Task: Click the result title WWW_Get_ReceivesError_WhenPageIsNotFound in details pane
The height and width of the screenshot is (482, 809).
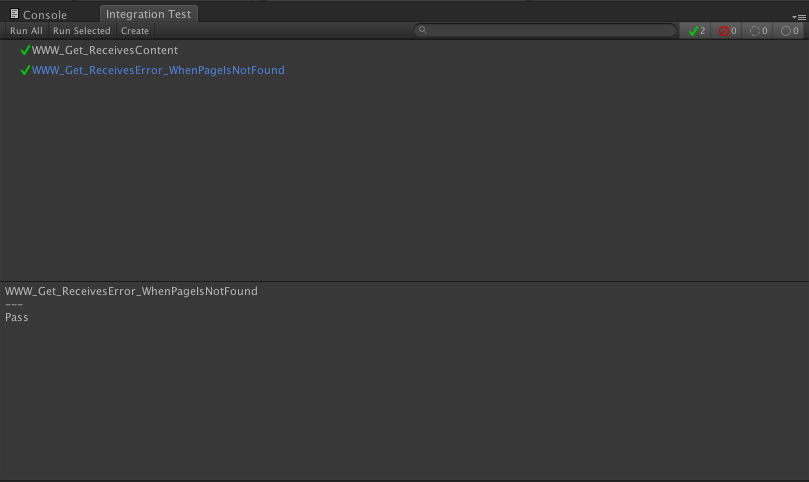Action: [131, 291]
